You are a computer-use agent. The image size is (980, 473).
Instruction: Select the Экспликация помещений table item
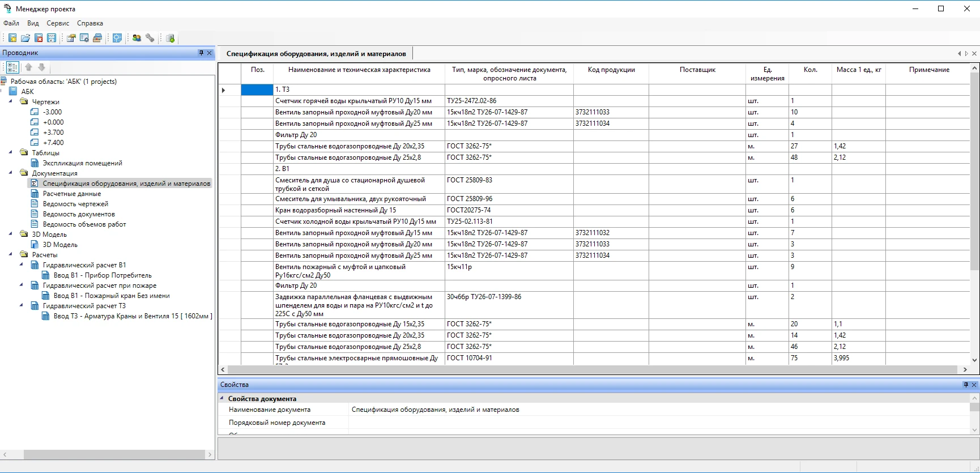(x=82, y=163)
